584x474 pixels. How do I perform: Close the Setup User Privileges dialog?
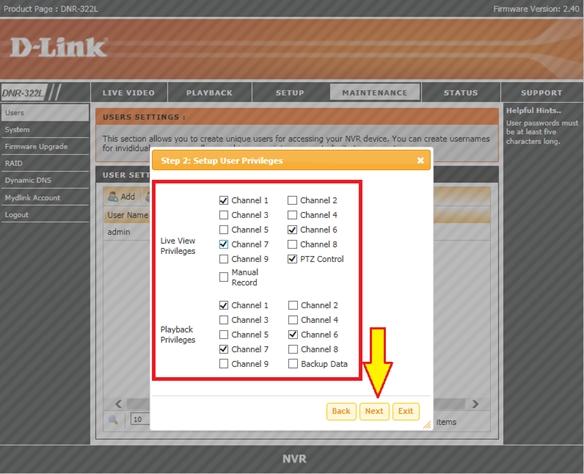tap(420, 160)
